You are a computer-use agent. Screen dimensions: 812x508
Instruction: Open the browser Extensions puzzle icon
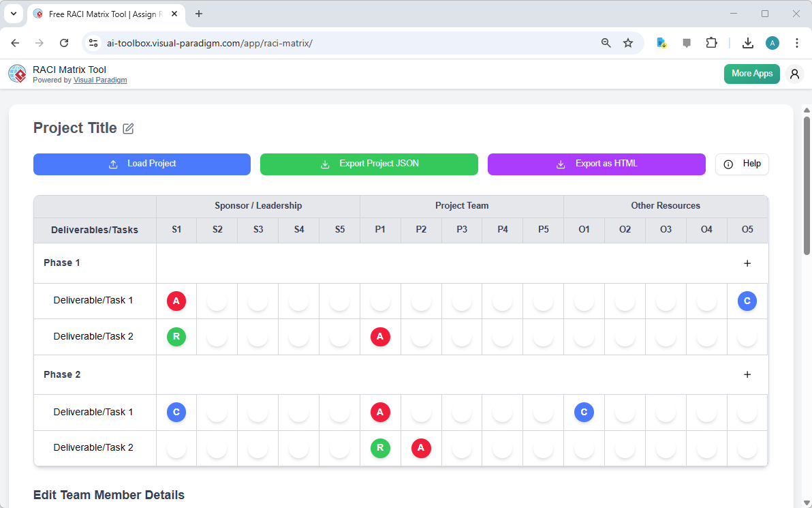pyautogui.click(x=711, y=42)
